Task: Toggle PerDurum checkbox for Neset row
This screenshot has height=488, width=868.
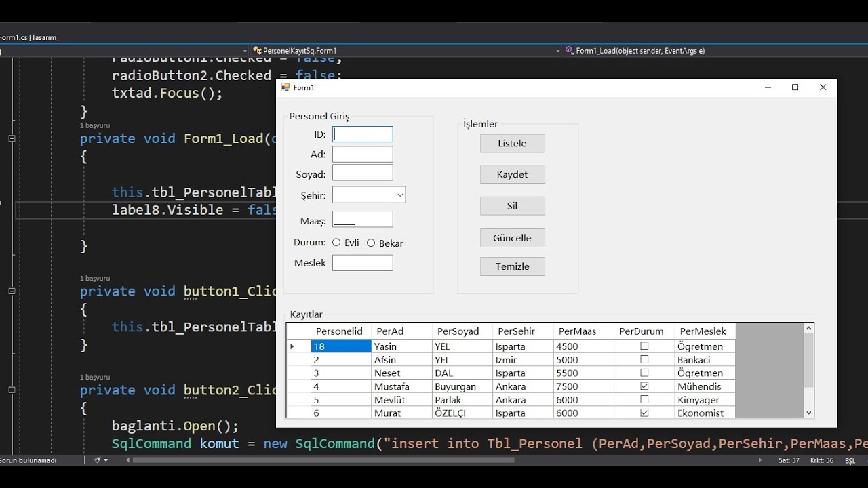Action: point(644,373)
